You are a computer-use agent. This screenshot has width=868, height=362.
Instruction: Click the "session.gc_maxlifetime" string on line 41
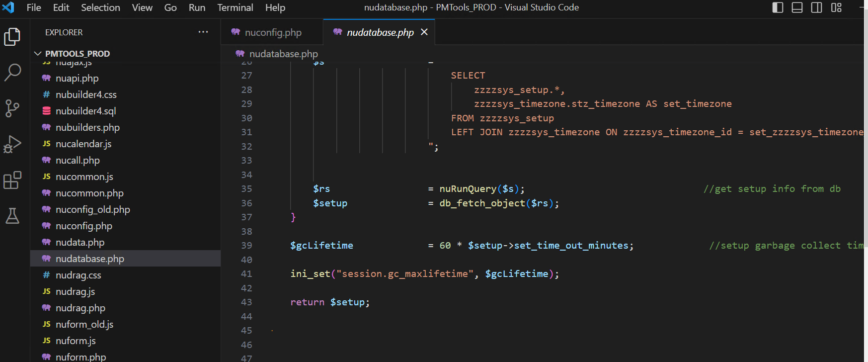click(x=405, y=274)
